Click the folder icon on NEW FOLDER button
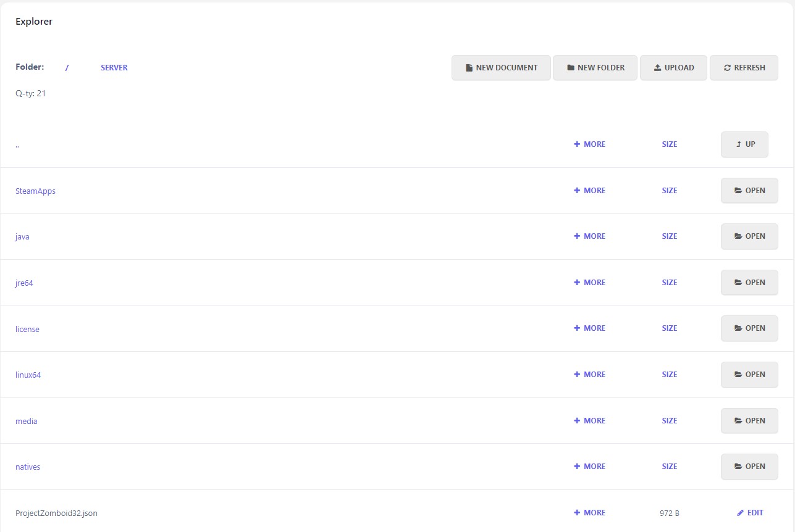 pyautogui.click(x=570, y=67)
